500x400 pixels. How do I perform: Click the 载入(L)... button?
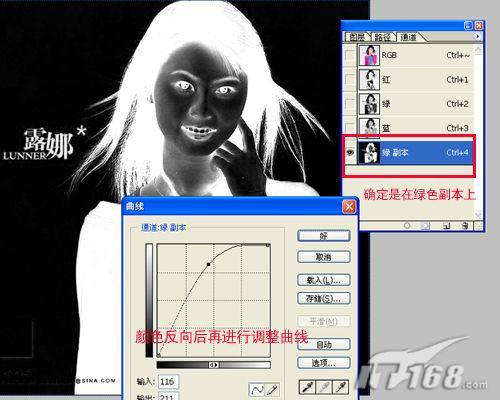tap(324, 280)
